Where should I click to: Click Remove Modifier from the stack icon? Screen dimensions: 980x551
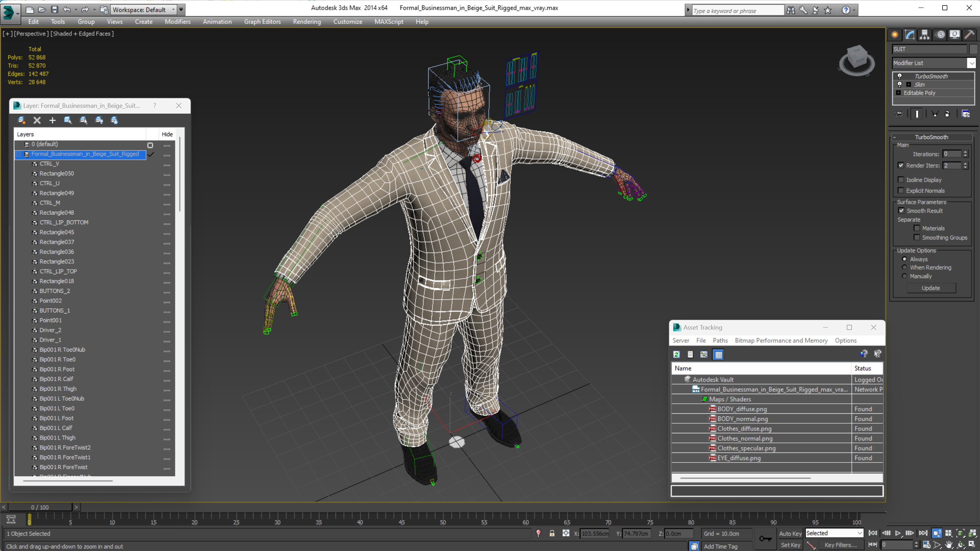click(x=947, y=114)
